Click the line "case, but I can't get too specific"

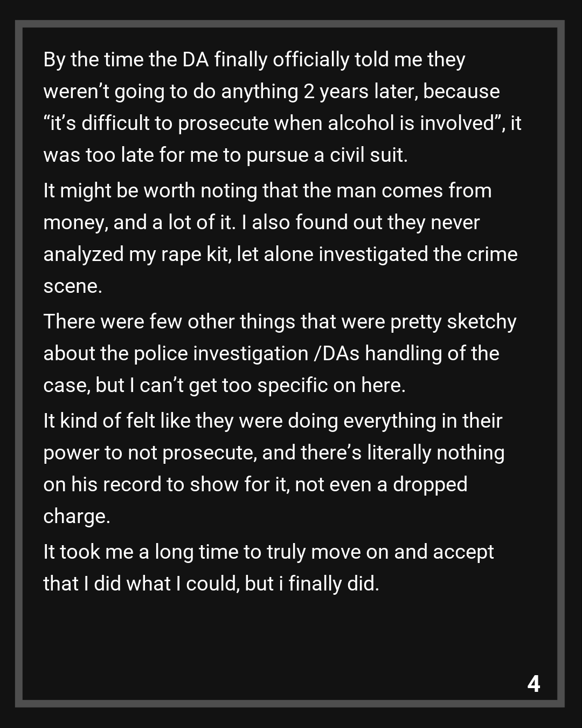[224, 386]
